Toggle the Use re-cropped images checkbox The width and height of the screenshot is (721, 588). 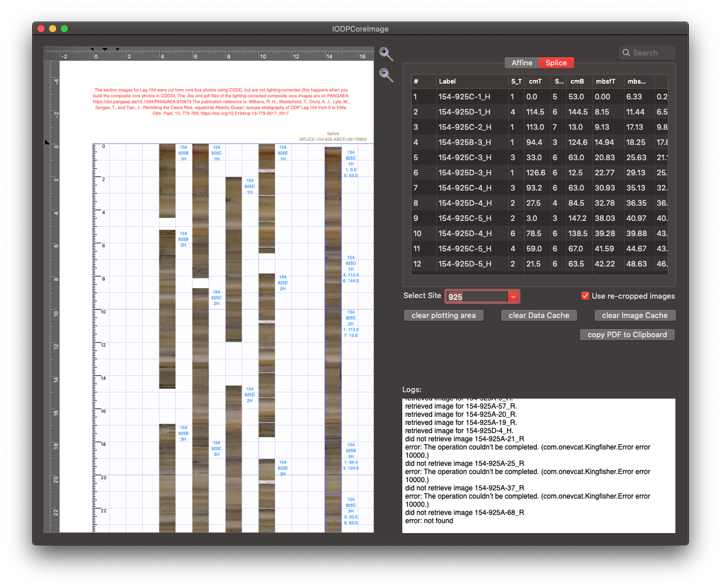pos(585,296)
